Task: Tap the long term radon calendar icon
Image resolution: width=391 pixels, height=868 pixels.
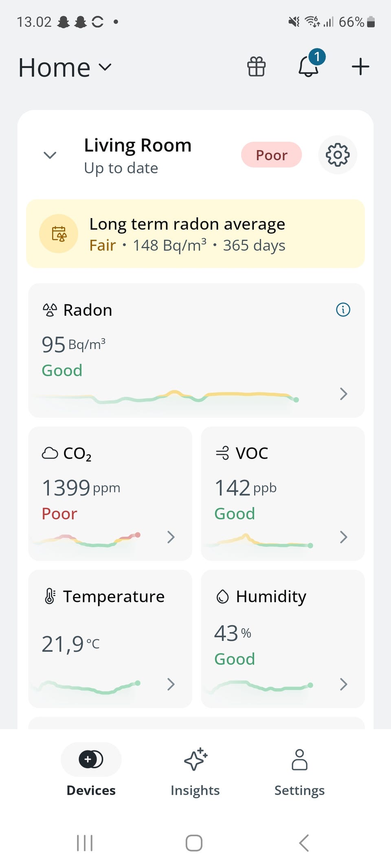Action: click(59, 234)
